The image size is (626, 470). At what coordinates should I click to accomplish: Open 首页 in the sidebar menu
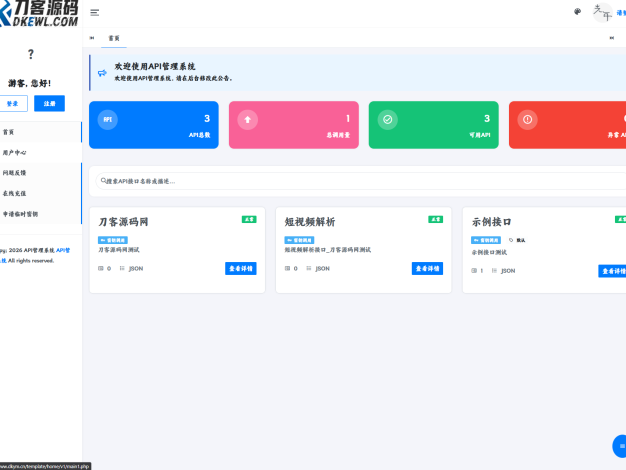coord(41,132)
